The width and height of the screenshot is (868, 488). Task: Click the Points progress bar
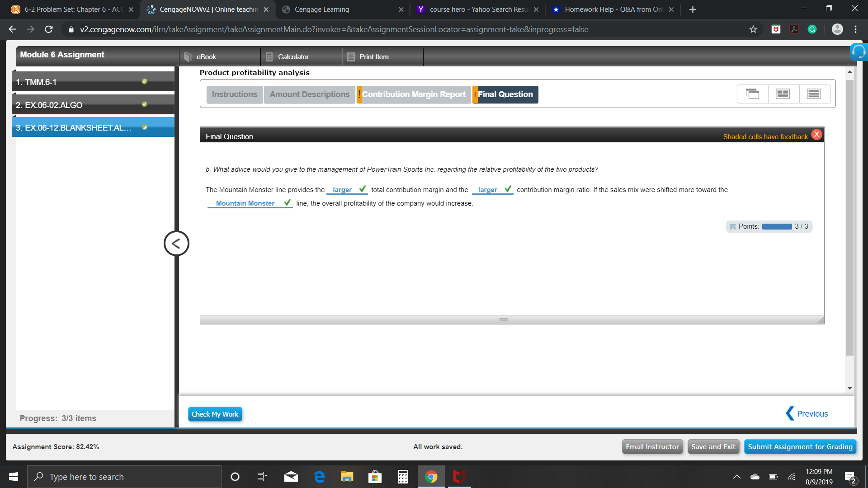(x=777, y=226)
